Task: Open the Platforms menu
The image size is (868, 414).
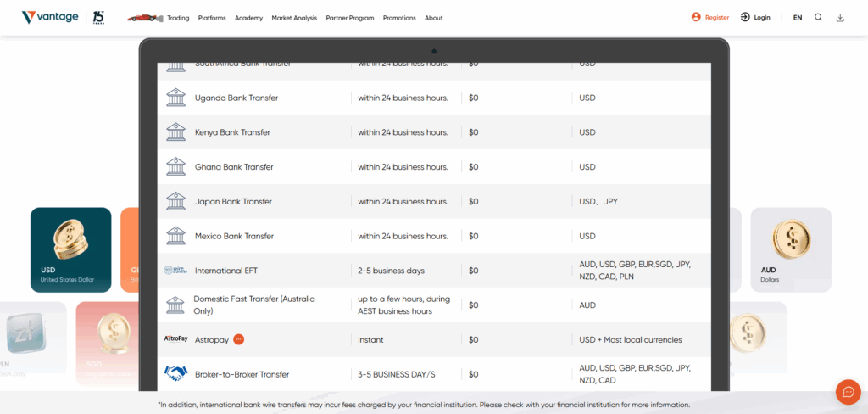Action: 212,18
